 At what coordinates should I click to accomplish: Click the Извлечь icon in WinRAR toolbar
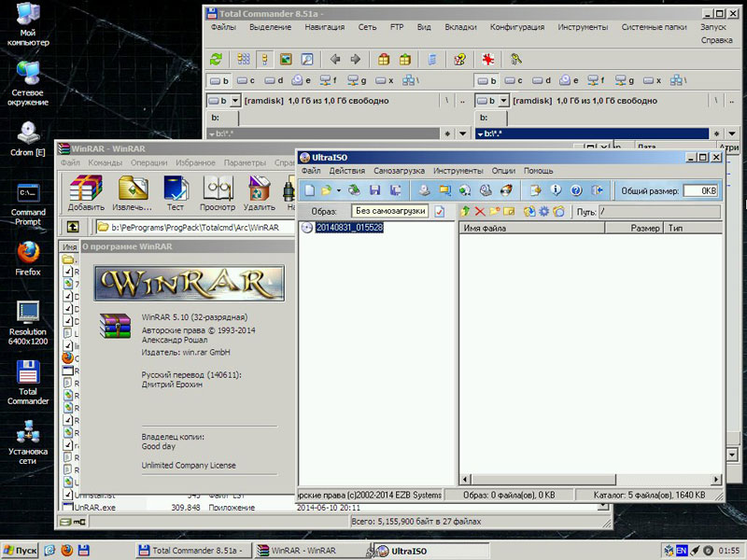(x=132, y=193)
